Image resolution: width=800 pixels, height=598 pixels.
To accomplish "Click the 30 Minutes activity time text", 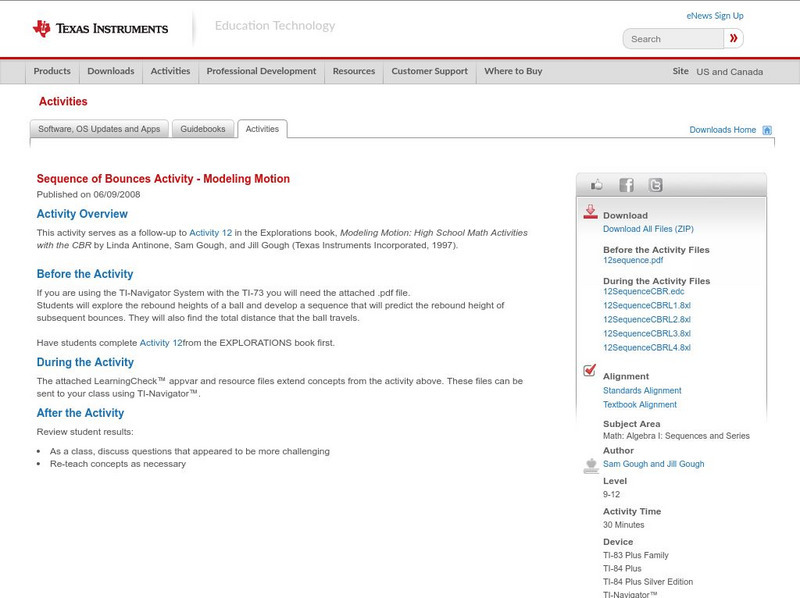I will coord(623,525).
